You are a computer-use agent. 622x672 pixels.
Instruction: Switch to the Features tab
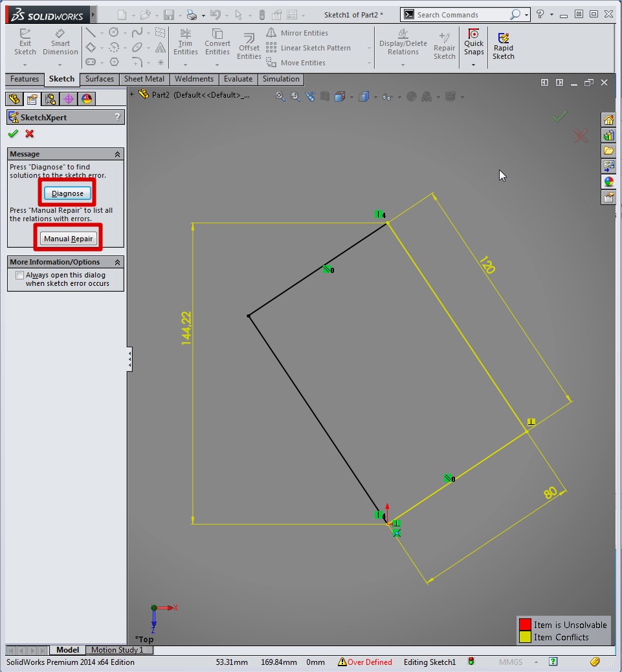coord(25,79)
